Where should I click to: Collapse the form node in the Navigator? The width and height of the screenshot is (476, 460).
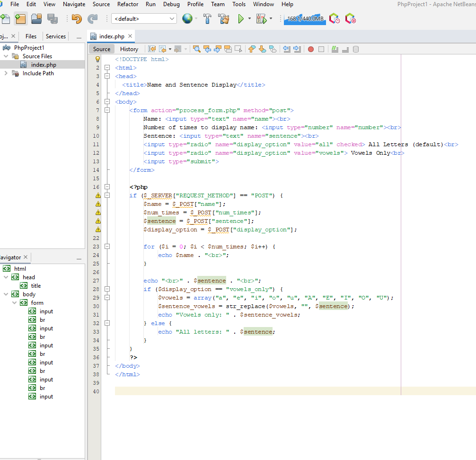[14, 302]
